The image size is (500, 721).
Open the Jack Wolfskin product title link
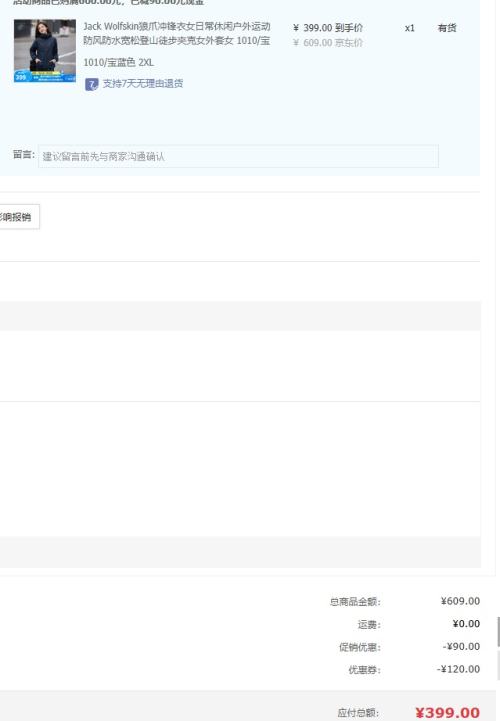177,33
